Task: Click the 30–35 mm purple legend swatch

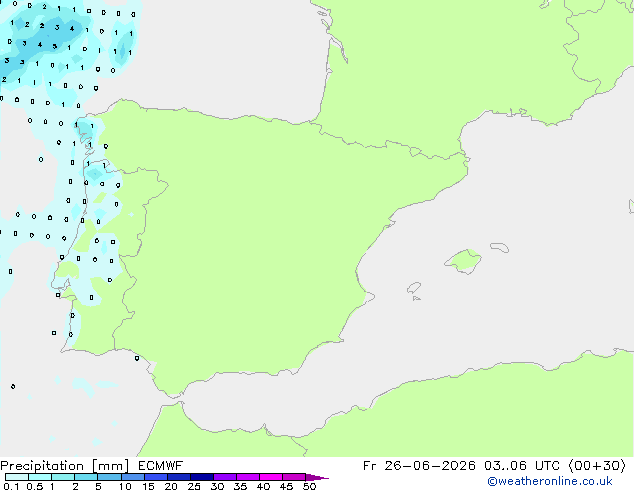Action: click(225, 477)
